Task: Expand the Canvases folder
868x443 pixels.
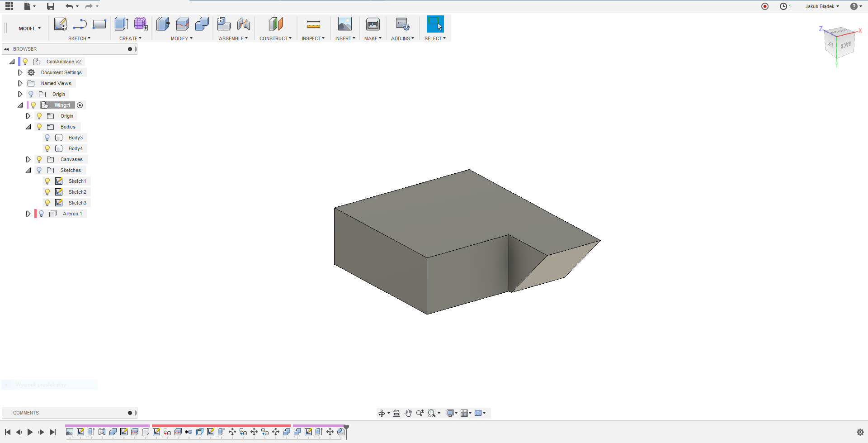Action: coord(28,159)
